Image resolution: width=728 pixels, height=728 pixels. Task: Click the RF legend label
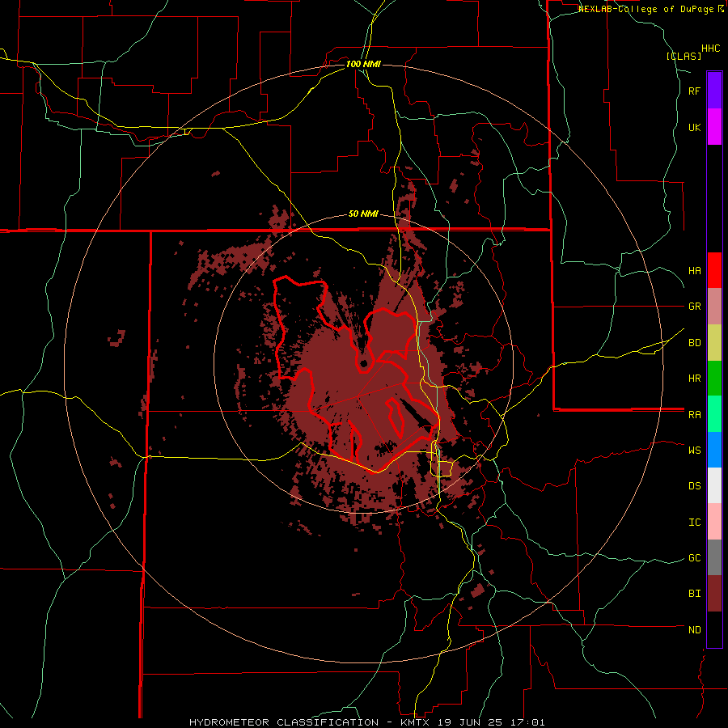[x=694, y=91]
